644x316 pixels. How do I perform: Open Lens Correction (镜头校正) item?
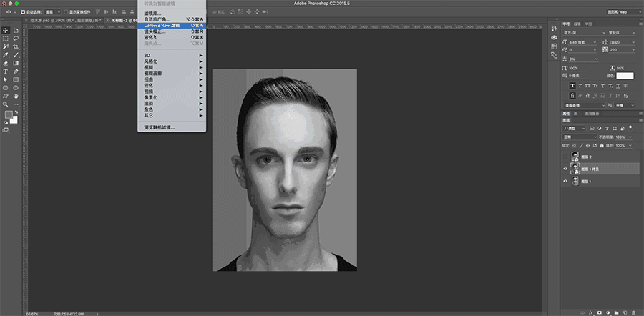[172, 31]
